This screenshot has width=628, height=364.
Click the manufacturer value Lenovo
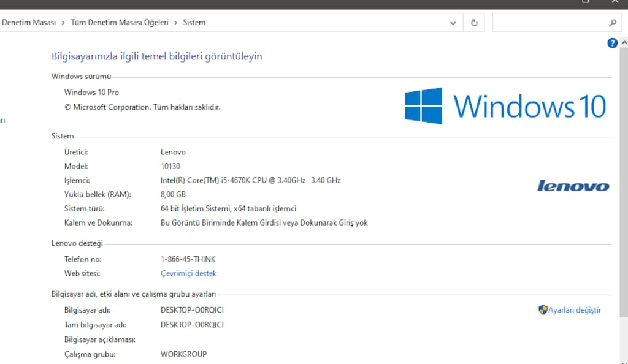pos(173,152)
